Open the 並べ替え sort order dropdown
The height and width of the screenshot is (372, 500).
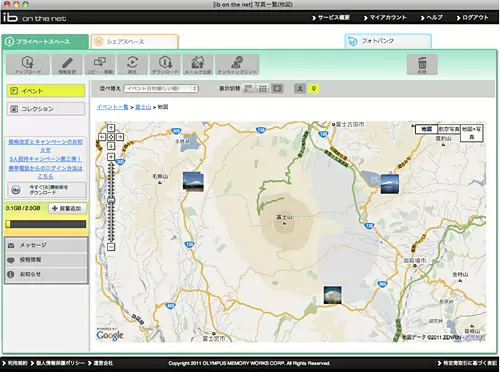point(161,89)
